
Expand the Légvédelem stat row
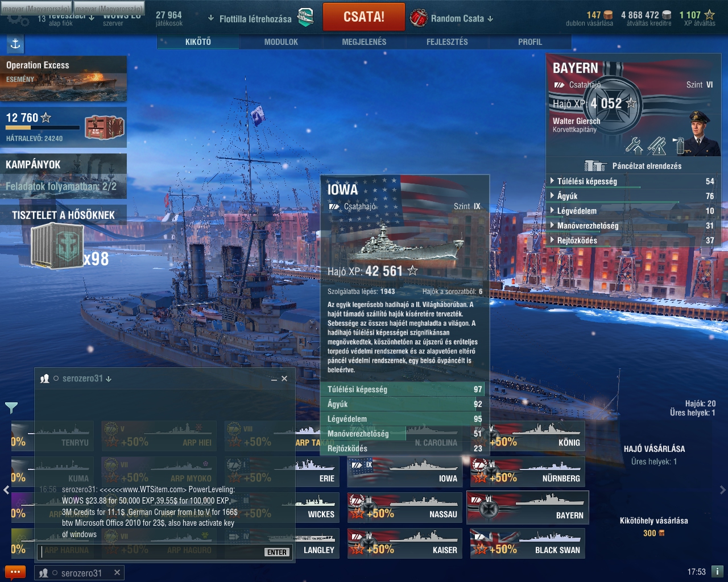[x=633, y=211]
